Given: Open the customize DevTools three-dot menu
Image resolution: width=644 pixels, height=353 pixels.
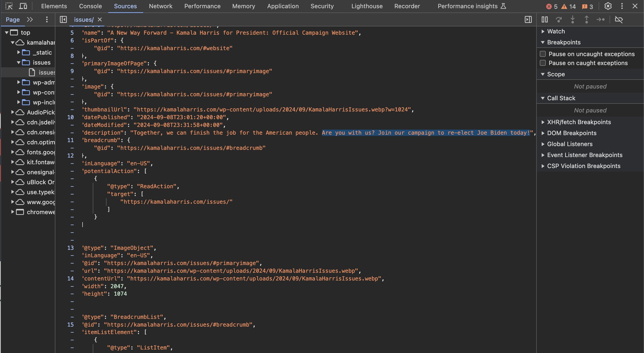Looking at the screenshot, I should (x=622, y=6).
